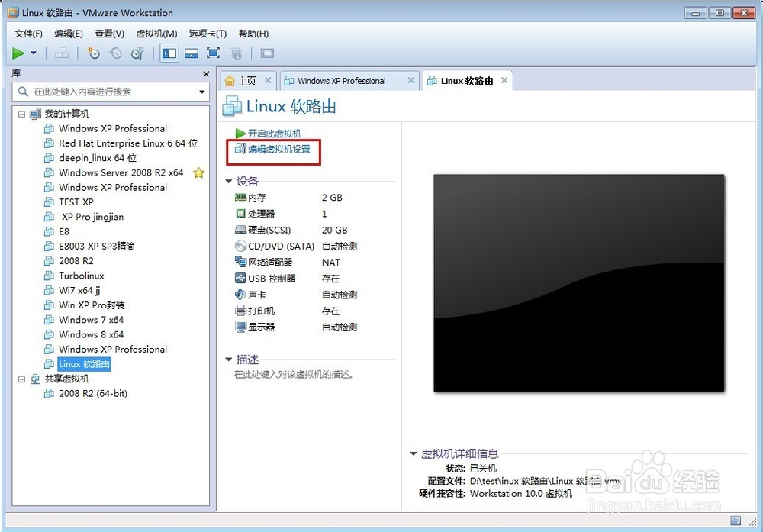Open the 虚拟机(M) menu
The height and width of the screenshot is (532, 763).
(156, 34)
